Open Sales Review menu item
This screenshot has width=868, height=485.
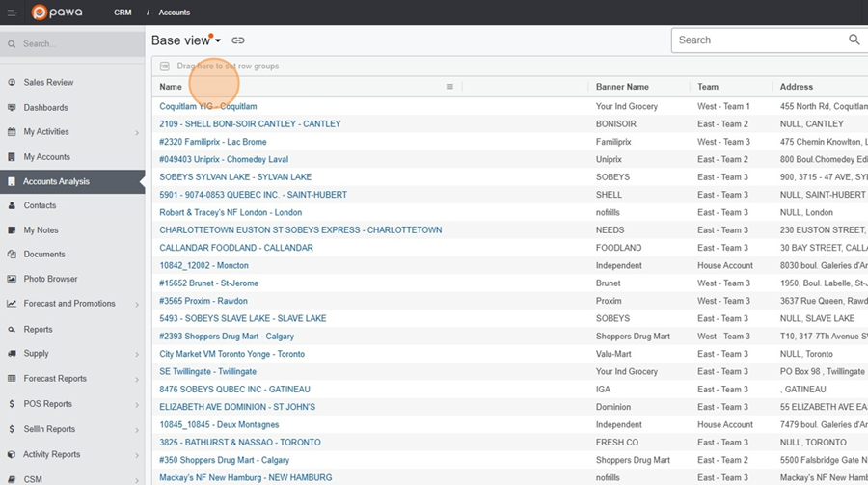click(x=49, y=82)
